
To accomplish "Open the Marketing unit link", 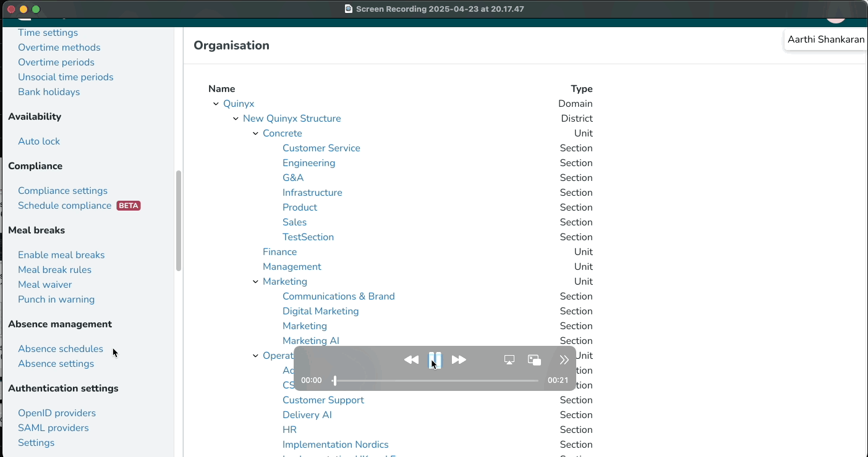I will 285,282.
